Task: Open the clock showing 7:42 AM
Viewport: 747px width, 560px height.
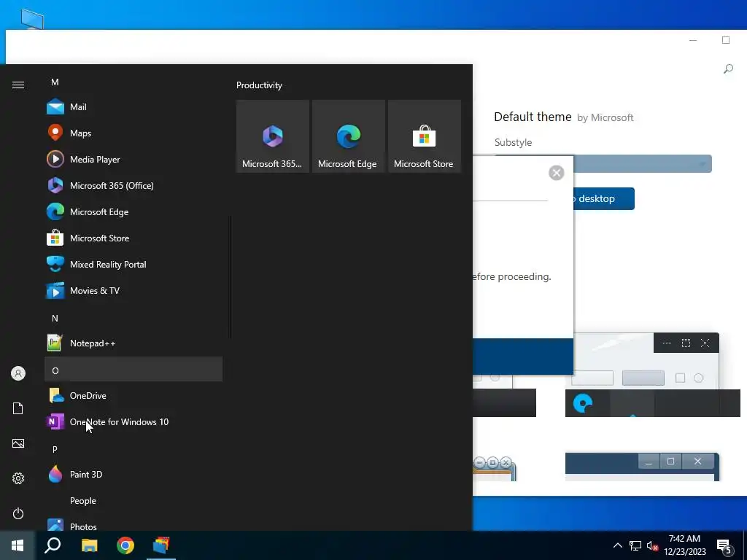Action: pyautogui.click(x=684, y=545)
